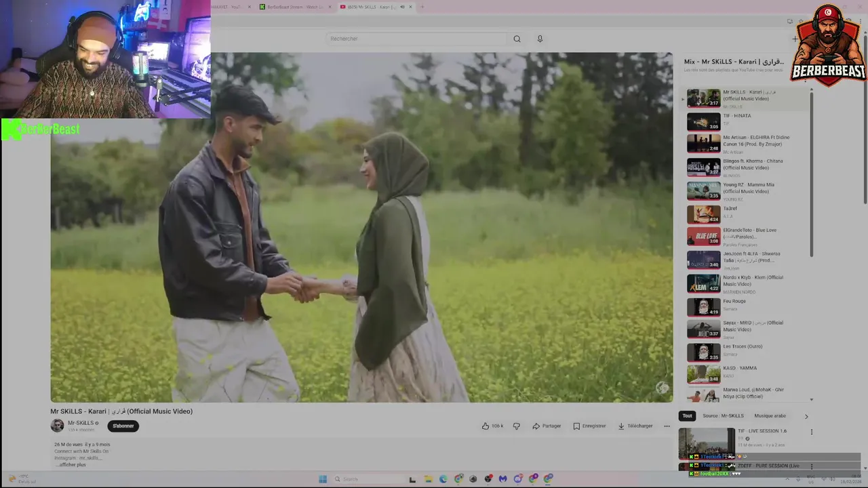This screenshot has width=868, height=488.
Task: Select the Source : Mr-SKiLLS filter chip
Action: [x=723, y=415]
